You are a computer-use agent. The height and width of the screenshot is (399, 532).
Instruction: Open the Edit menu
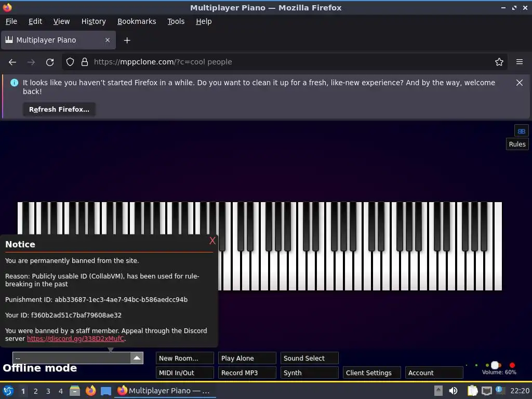tap(35, 21)
